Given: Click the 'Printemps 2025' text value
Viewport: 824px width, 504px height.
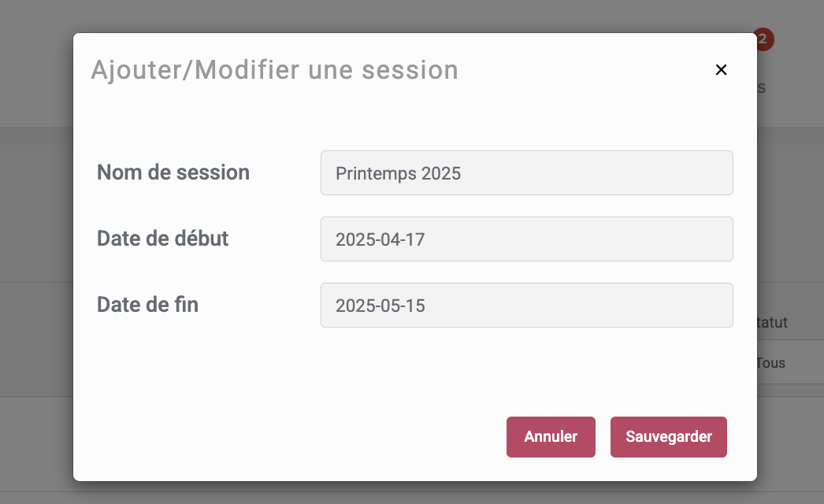Looking at the screenshot, I should (x=398, y=173).
